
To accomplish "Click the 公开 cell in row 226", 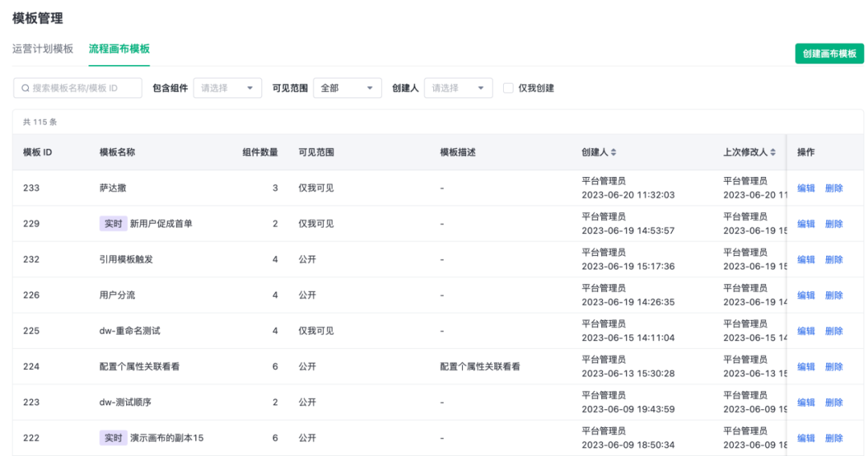I will tap(307, 295).
